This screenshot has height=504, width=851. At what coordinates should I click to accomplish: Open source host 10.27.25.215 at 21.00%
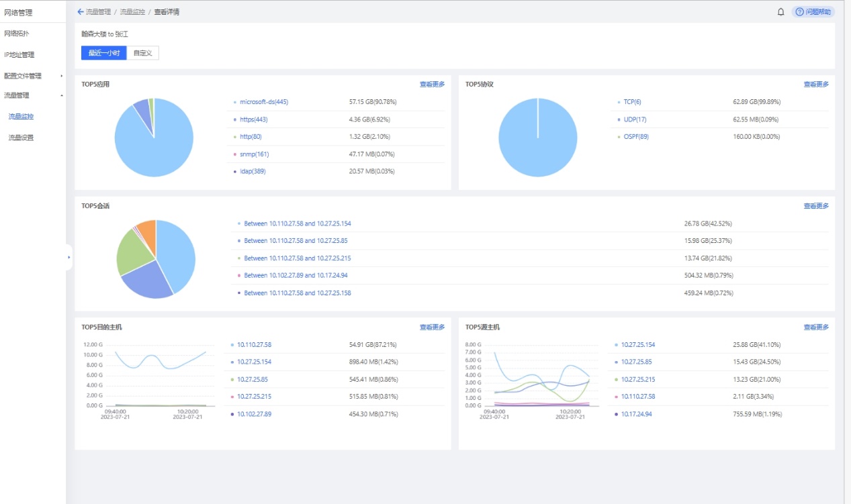(x=638, y=379)
